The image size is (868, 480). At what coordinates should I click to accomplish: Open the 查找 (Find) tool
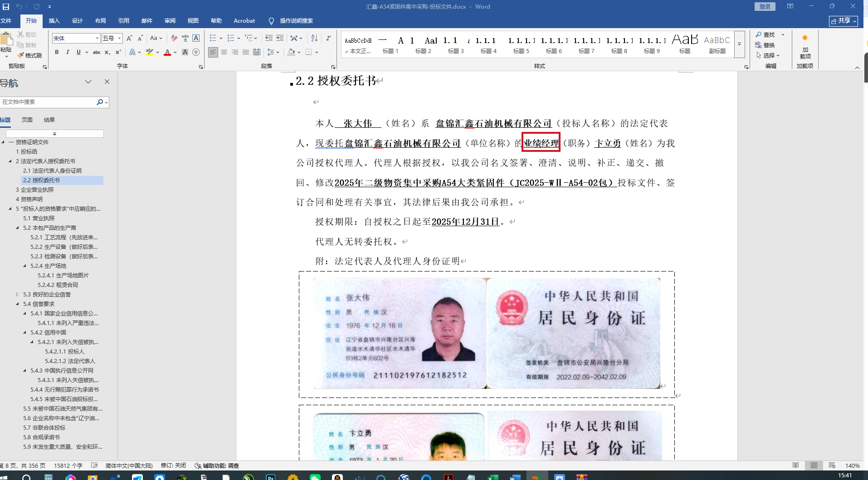(766, 34)
